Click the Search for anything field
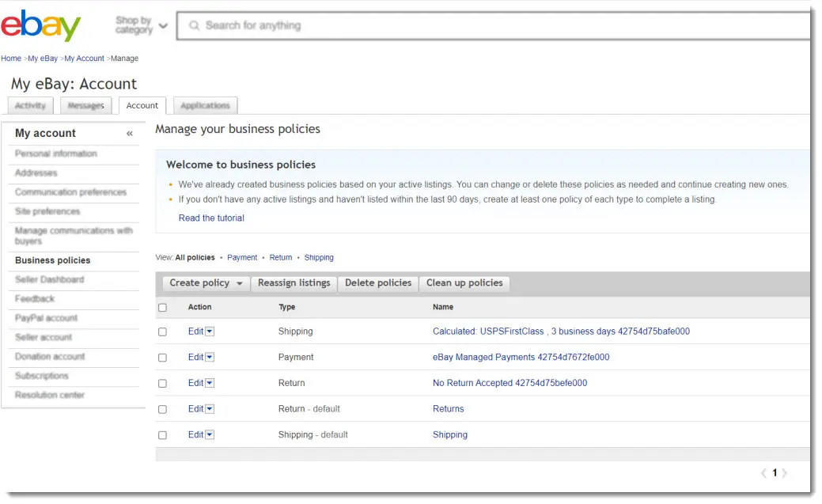Image resolution: width=822 pixels, height=504 pixels. (x=494, y=25)
